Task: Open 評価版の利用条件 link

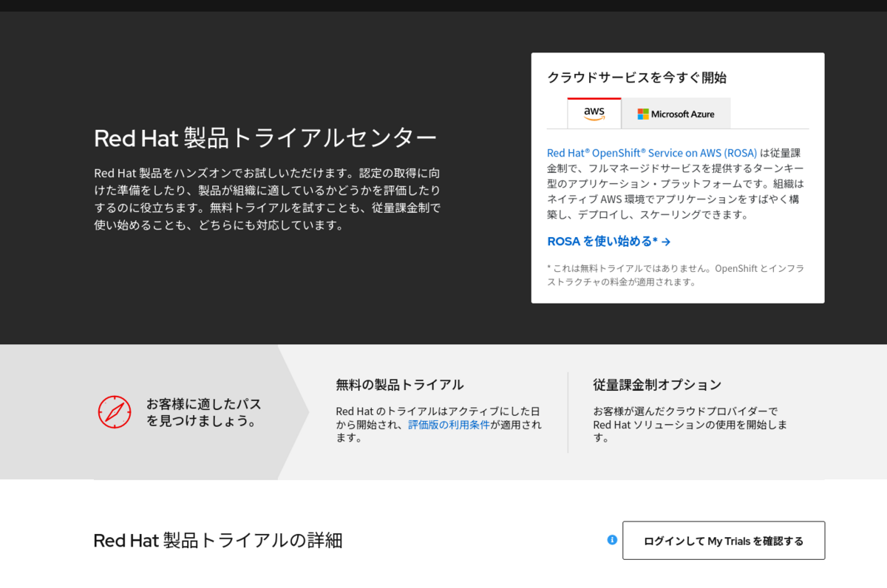Action: point(449,425)
